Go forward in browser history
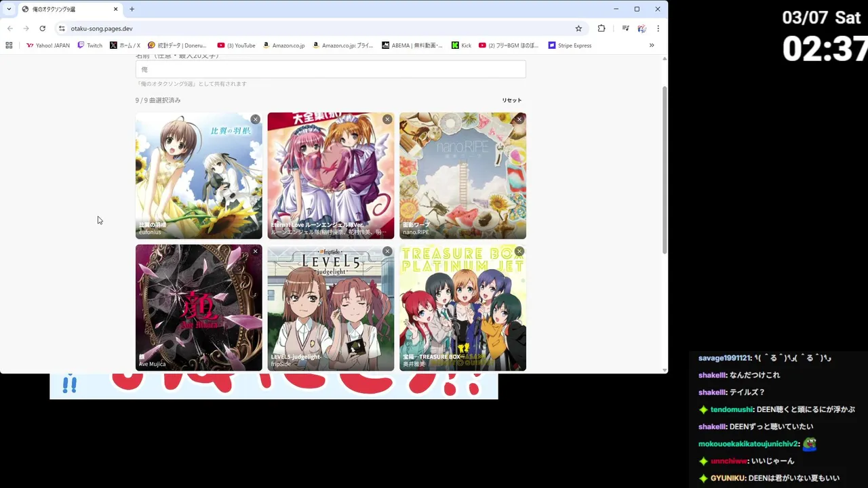The height and width of the screenshot is (488, 868). [x=26, y=28]
